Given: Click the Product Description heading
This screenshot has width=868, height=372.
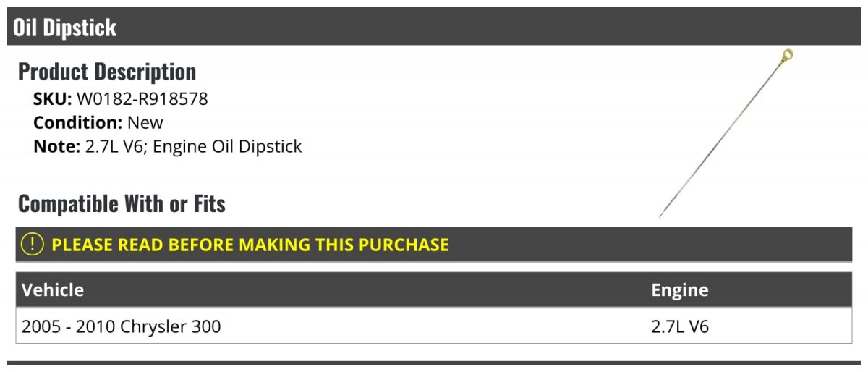Looking at the screenshot, I should [107, 72].
